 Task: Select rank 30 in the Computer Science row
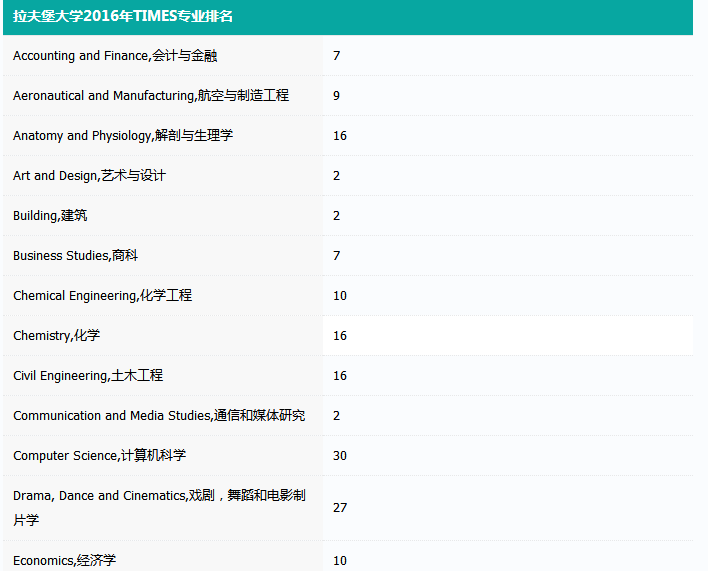[340, 456]
